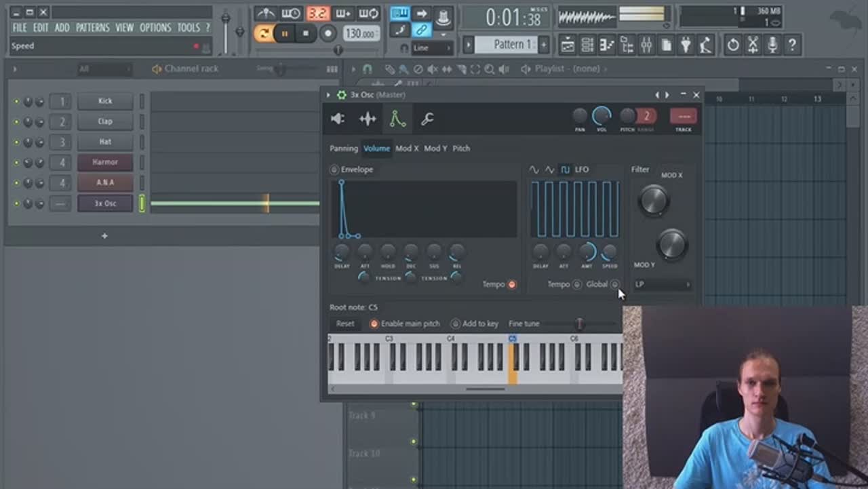Screen dimensions: 868x489
Task: Click the wrench Miscellaneous settings tab icon
Action: pyautogui.click(x=427, y=119)
